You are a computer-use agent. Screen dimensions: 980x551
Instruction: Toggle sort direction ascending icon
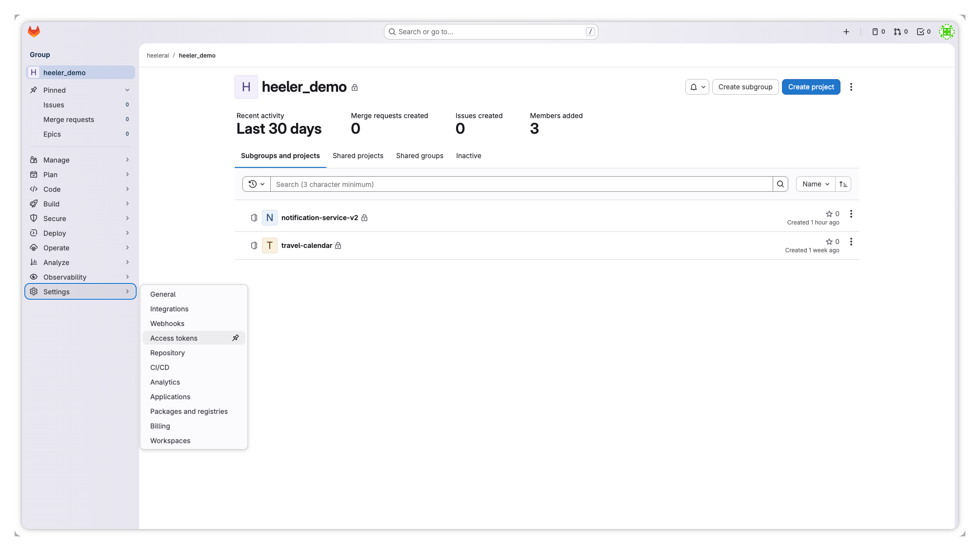[843, 184]
